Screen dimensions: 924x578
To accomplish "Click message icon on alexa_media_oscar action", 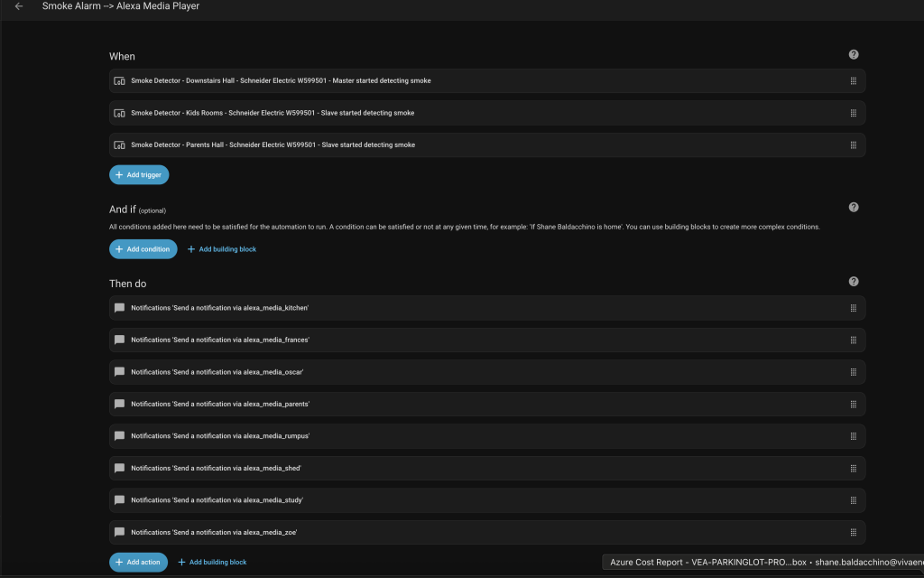I will (x=119, y=372).
